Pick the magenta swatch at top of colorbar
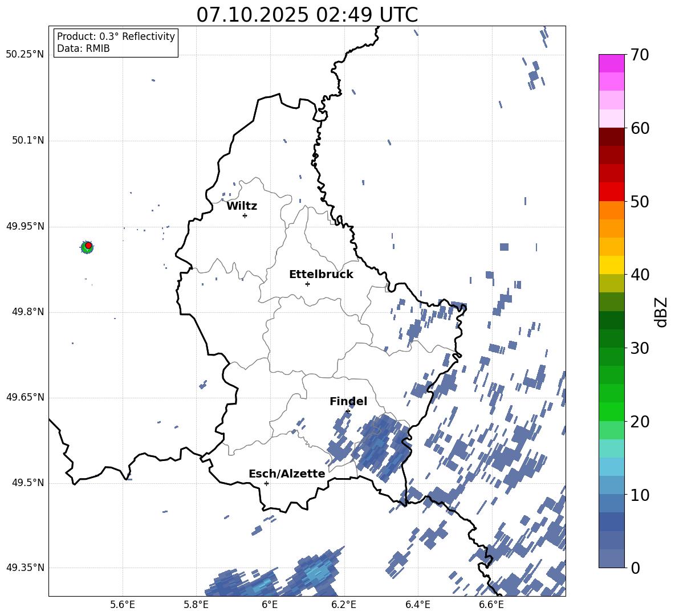675x616 pixels. (x=611, y=63)
